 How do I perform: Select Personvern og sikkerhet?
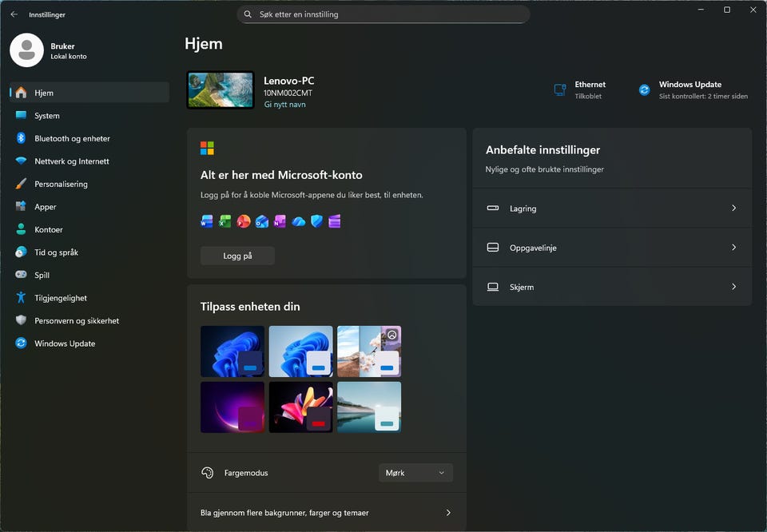pyautogui.click(x=89, y=321)
